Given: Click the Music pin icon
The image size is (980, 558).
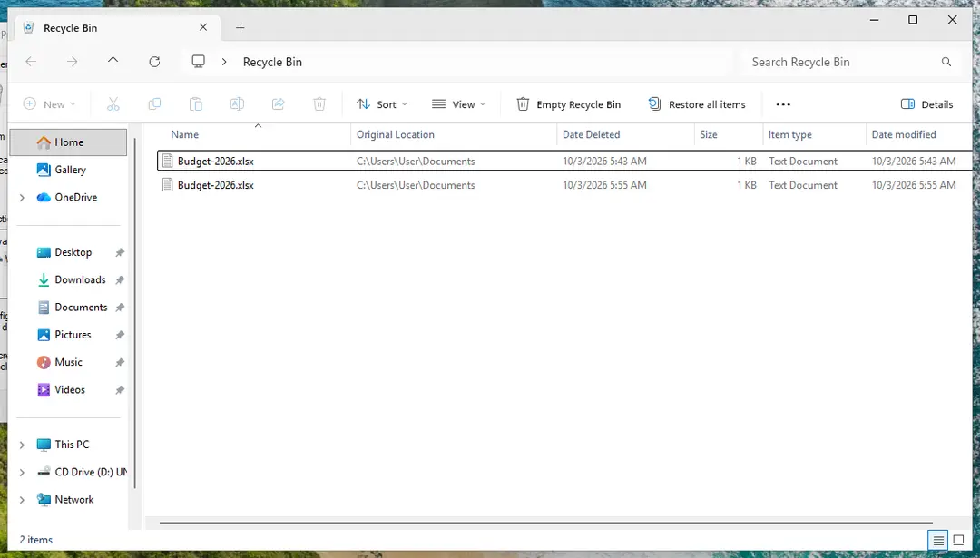Looking at the screenshot, I should pyautogui.click(x=120, y=362).
